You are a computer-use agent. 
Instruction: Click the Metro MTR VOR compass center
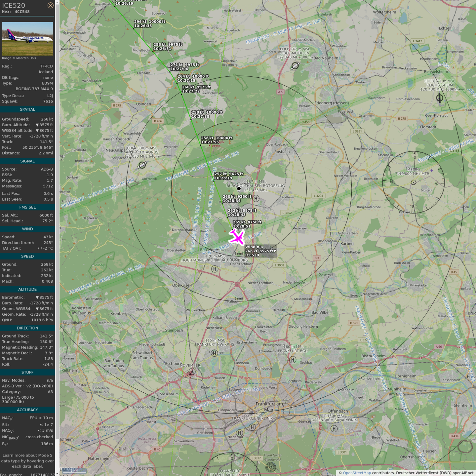(x=413, y=182)
